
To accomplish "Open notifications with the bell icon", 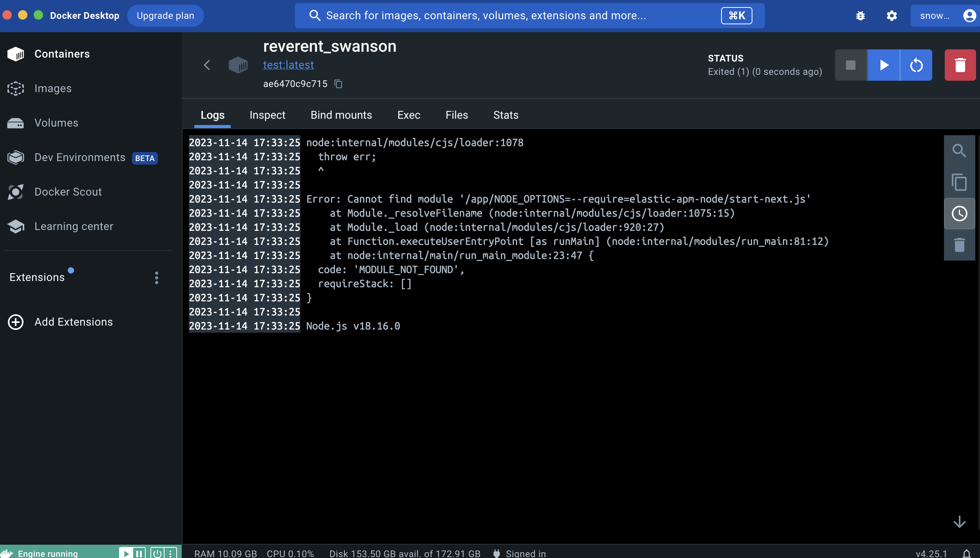I will click(967, 553).
